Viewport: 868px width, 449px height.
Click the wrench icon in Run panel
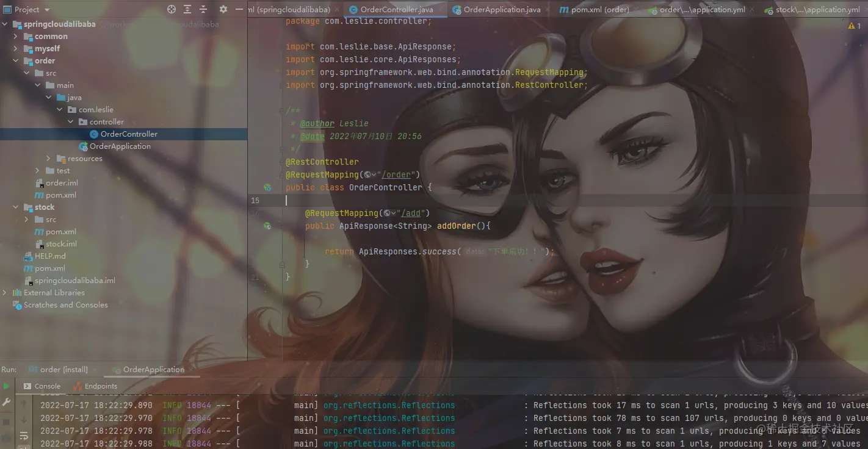click(x=6, y=403)
